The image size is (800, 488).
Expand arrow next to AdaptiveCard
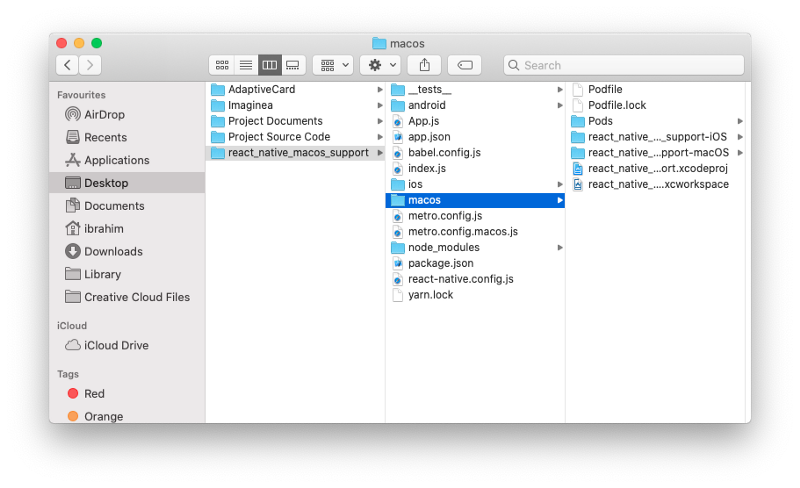click(x=380, y=89)
